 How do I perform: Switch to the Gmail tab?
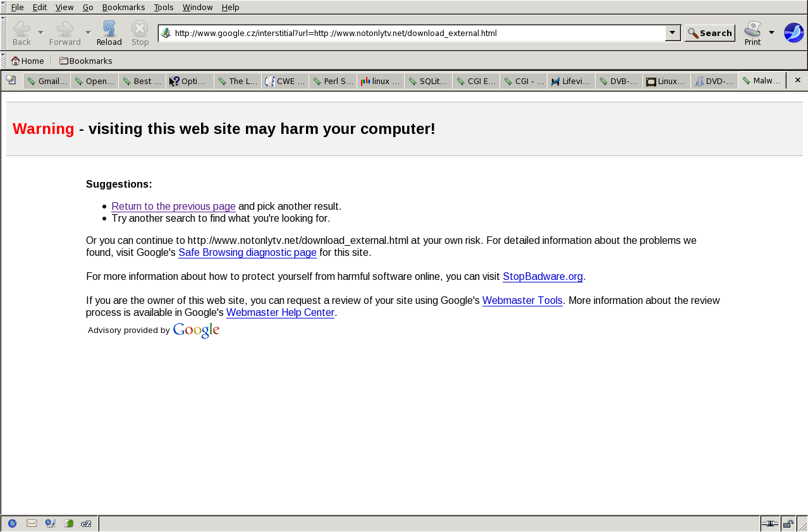[x=46, y=81]
